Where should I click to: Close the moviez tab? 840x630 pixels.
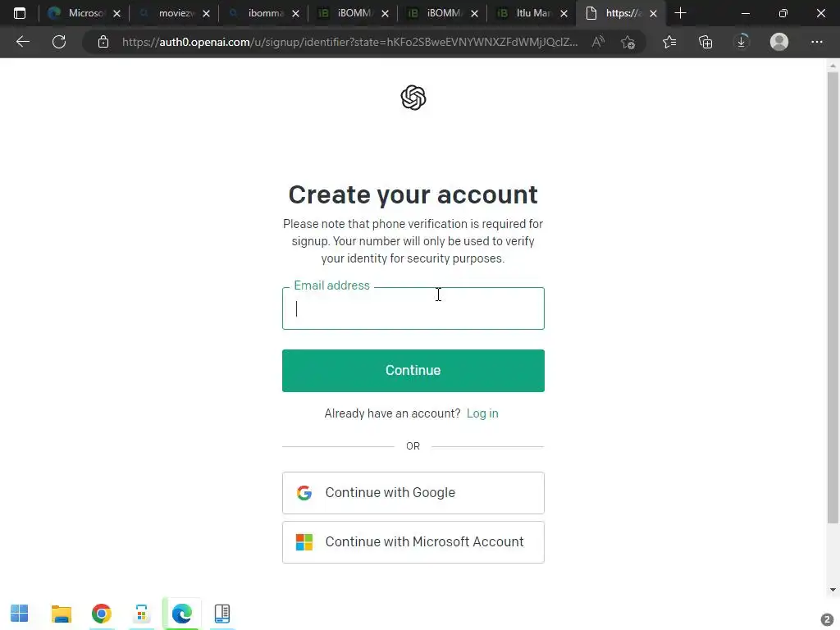206,13
